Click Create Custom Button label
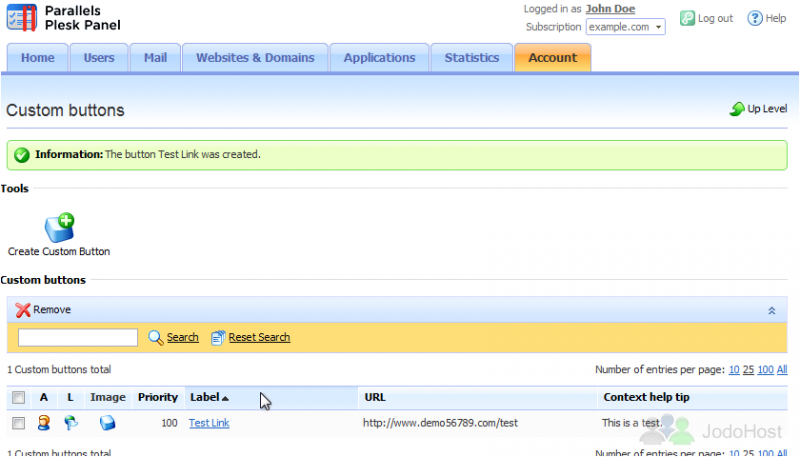800x457 pixels. [59, 251]
